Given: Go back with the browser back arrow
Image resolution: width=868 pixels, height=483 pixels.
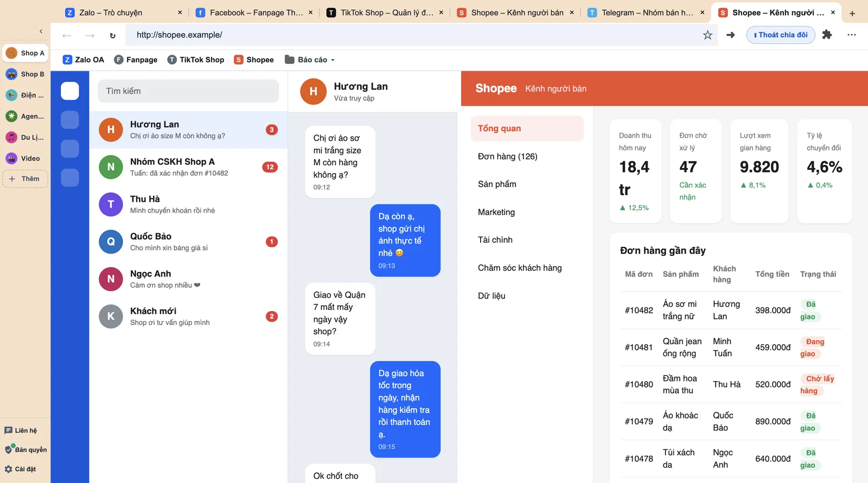Looking at the screenshot, I should 67,35.
